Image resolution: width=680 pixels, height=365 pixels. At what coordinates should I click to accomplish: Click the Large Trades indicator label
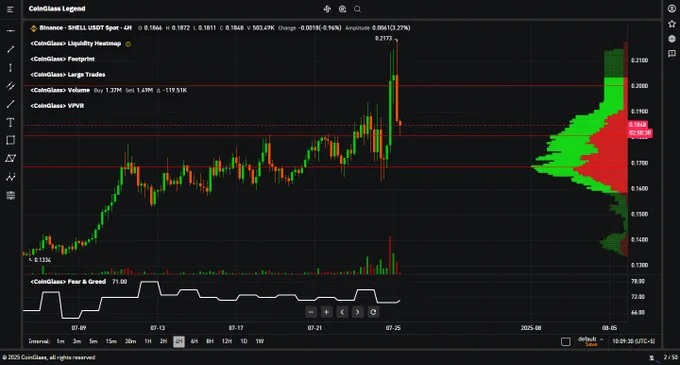click(68, 75)
